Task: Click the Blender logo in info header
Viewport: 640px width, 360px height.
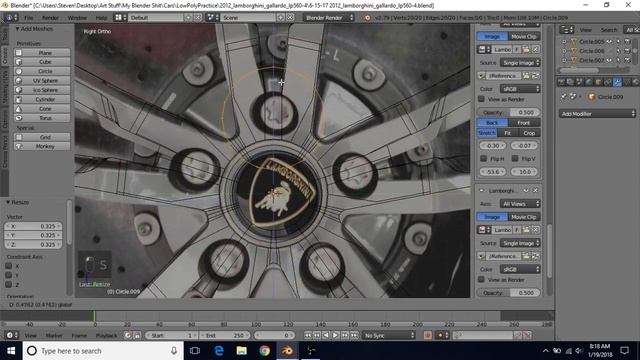Action: click(367, 18)
